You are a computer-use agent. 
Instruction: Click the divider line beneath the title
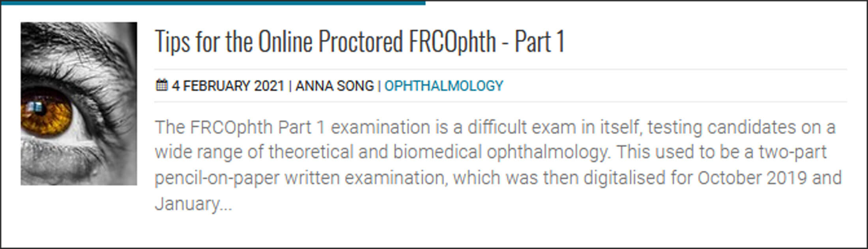pos(500,70)
